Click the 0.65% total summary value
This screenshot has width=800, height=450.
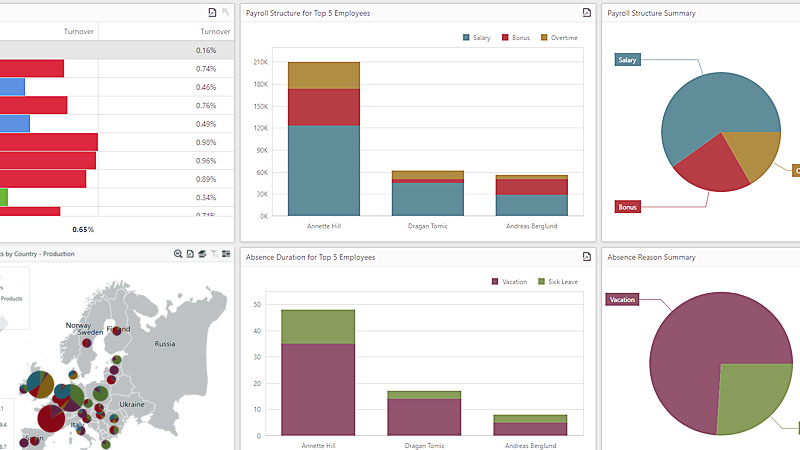(83, 230)
